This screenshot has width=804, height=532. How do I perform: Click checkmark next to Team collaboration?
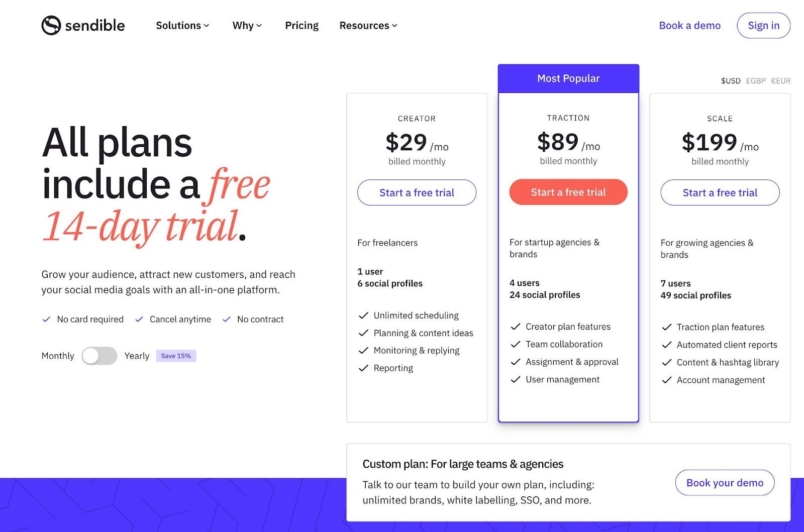click(x=515, y=345)
